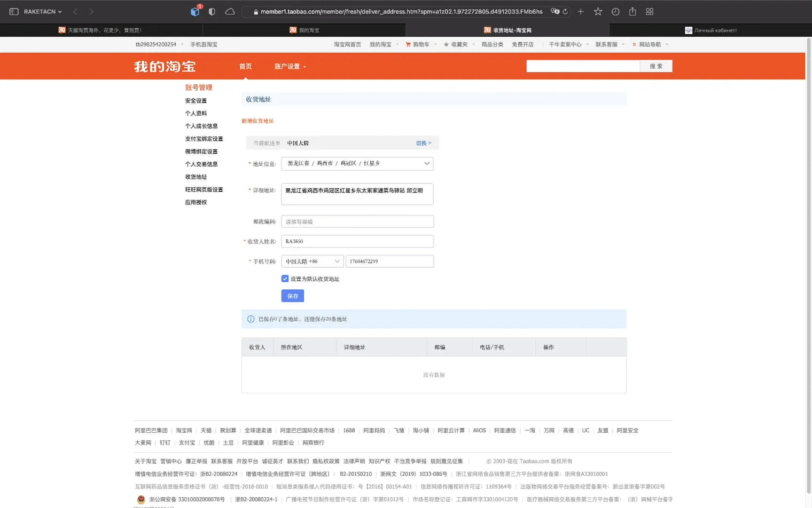The height and width of the screenshot is (508, 812).
Task: Click the iCloud tabs cloud icon
Action: click(x=230, y=12)
